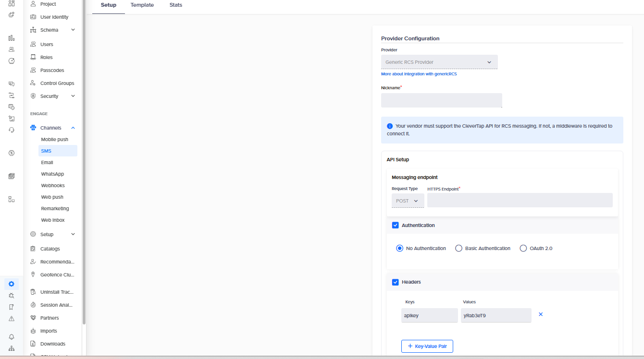
Task: Click the headset support icon in left rail
Action: point(12,130)
